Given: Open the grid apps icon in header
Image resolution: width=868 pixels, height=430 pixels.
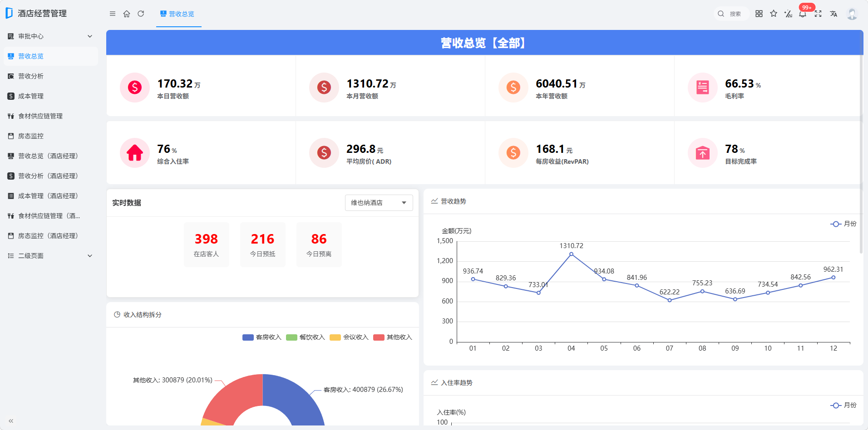Looking at the screenshot, I should point(759,14).
